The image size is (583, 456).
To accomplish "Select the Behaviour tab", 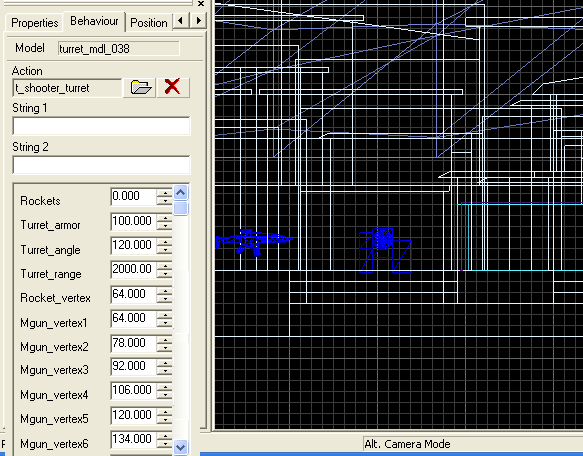I will (x=94, y=21).
